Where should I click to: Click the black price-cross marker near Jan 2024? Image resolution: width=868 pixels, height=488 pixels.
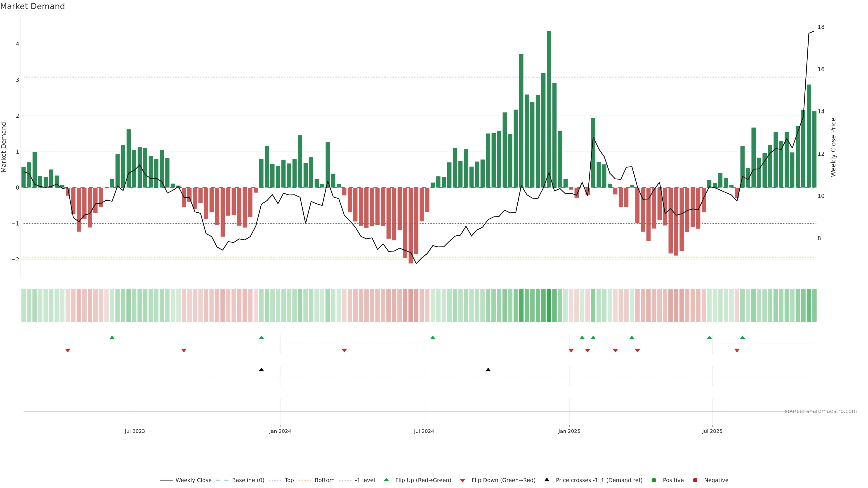point(261,370)
